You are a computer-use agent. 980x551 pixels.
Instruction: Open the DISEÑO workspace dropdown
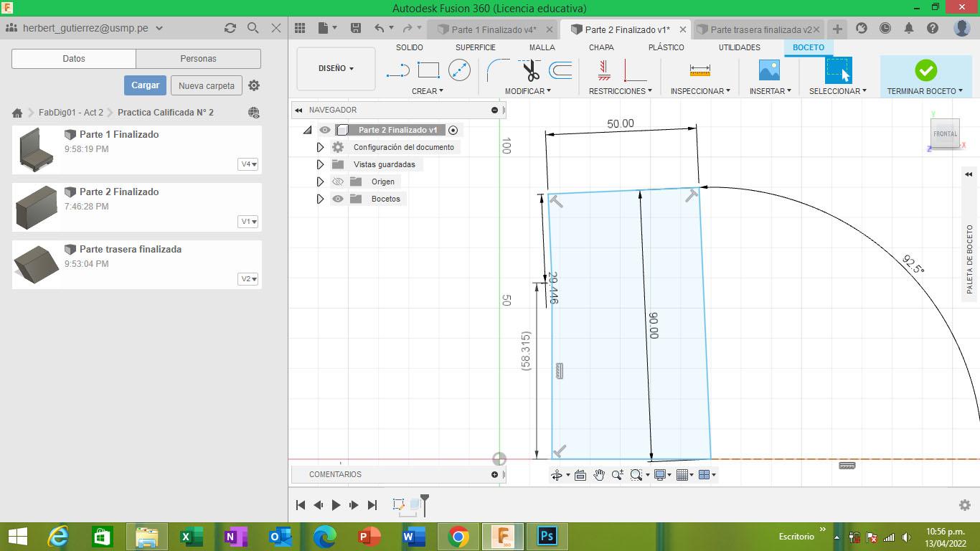(336, 68)
